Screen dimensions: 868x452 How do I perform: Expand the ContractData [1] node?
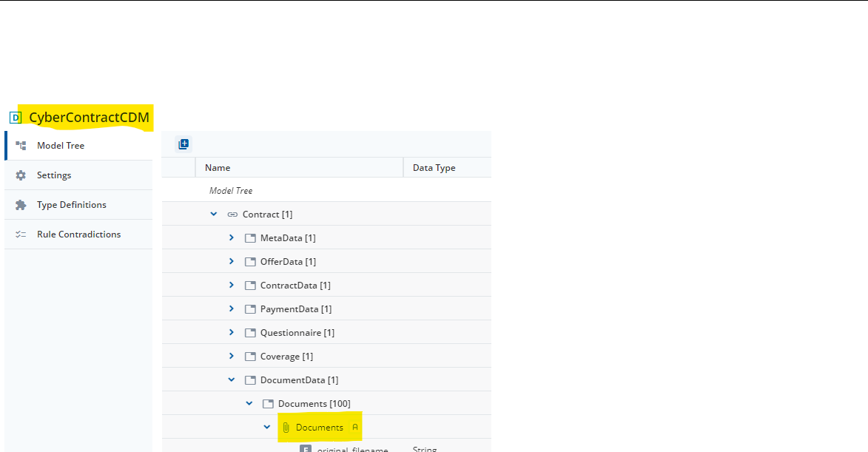[232, 285]
